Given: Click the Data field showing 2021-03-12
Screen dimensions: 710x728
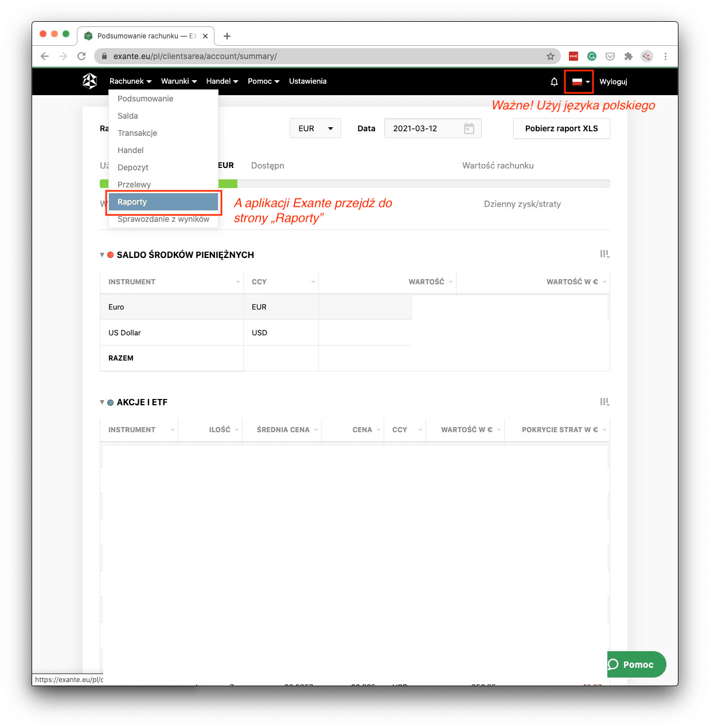Looking at the screenshot, I should click(x=424, y=128).
